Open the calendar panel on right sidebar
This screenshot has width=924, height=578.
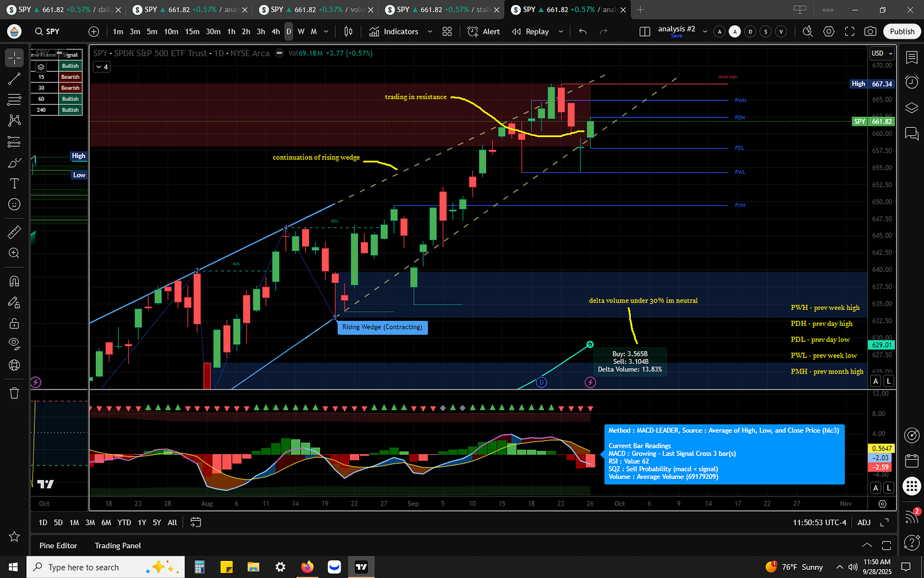(x=912, y=460)
